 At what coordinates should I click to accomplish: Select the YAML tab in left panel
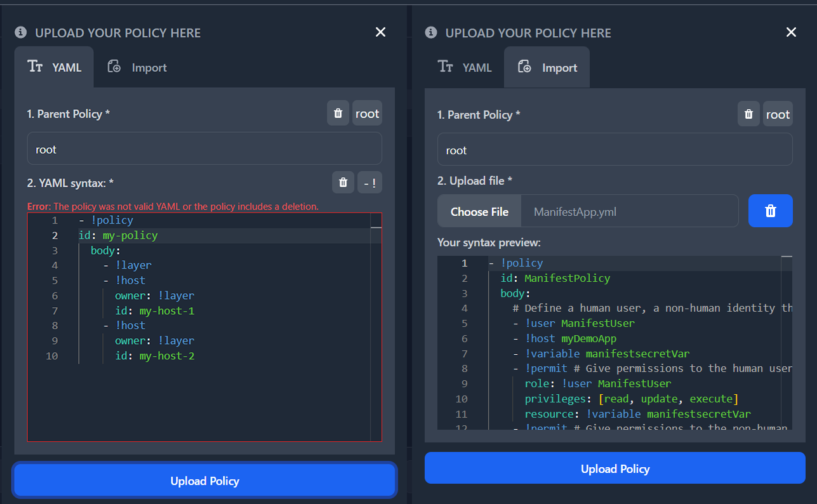coord(54,67)
